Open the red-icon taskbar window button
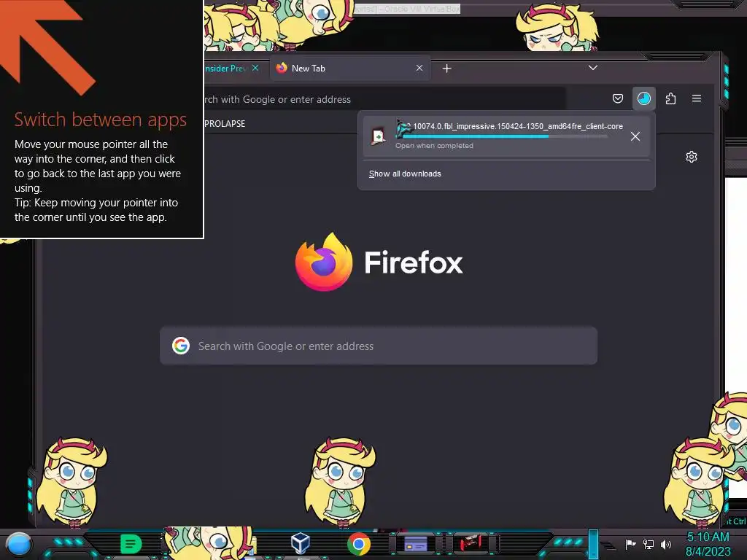 pyautogui.click(x=472, y=542)
